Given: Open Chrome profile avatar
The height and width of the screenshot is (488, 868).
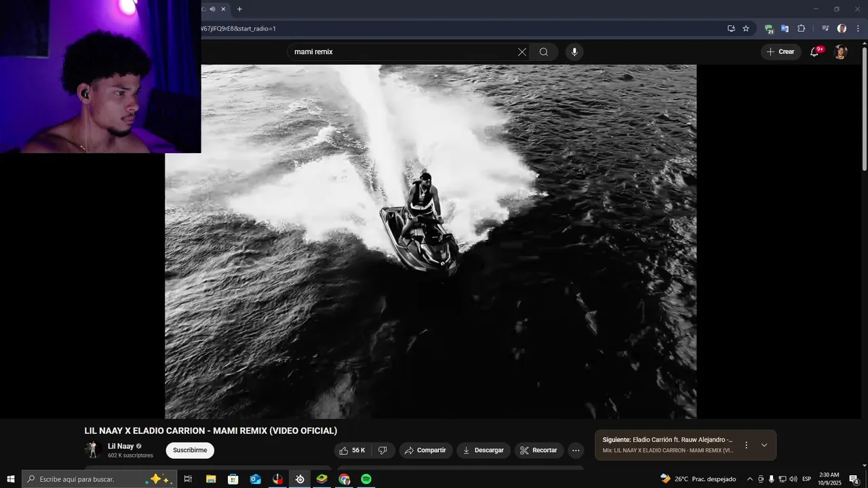Looking at the screenshot, I should tap(842, 28).
